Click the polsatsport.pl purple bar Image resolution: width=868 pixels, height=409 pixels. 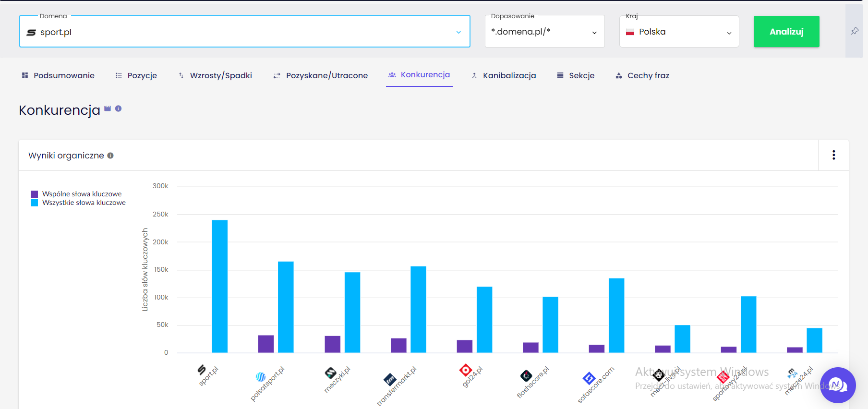coord(266,344)
